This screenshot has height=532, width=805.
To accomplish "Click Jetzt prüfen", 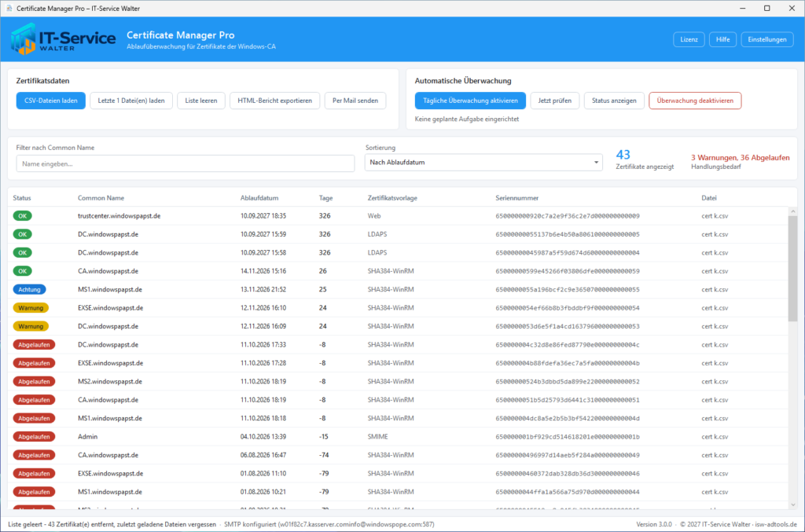I will click(x=554, y=101).
